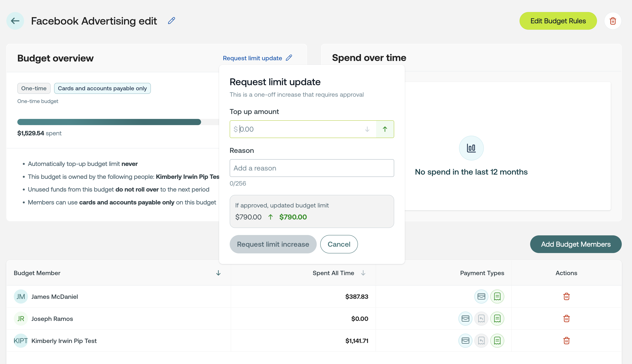The height and width of the screenshot is (364, 632).
Task: Set top up direction to increase
Action: (385, 129)
